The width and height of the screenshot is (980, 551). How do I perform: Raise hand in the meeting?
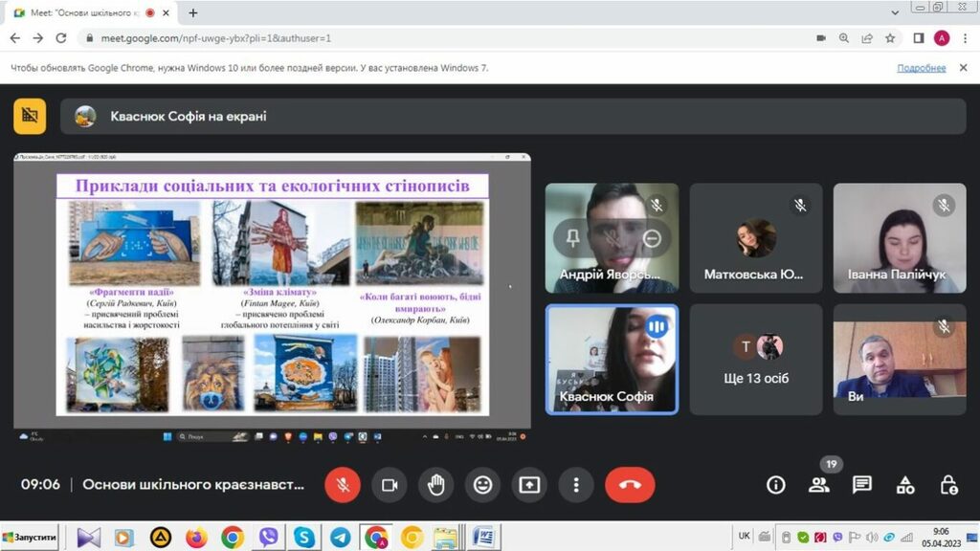pos(436,485)
